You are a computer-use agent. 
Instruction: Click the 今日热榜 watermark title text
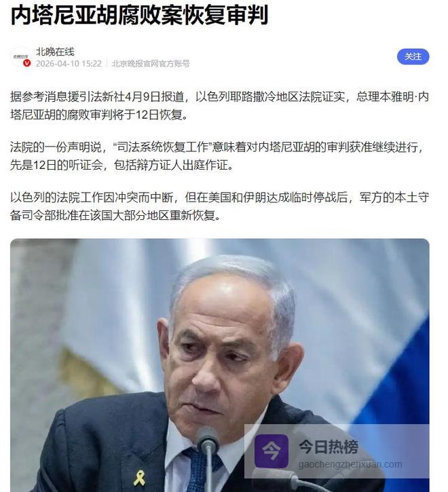[328, 447]
